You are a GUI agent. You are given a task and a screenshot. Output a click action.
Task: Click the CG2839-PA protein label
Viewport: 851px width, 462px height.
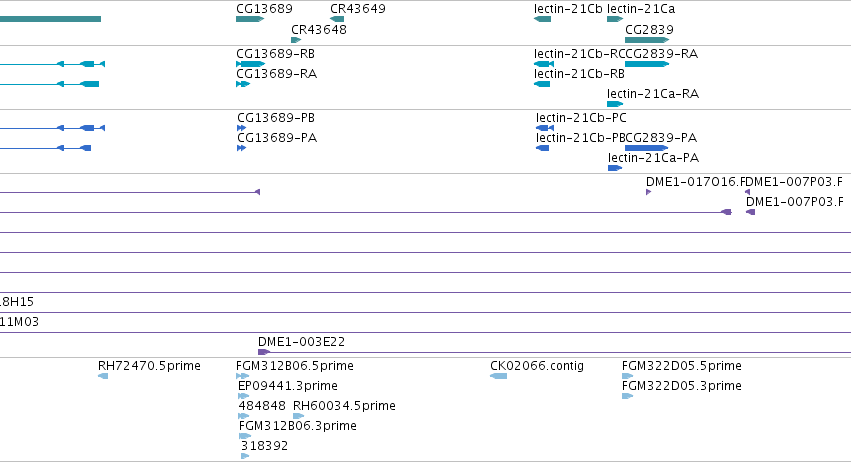tap(661, 138)
